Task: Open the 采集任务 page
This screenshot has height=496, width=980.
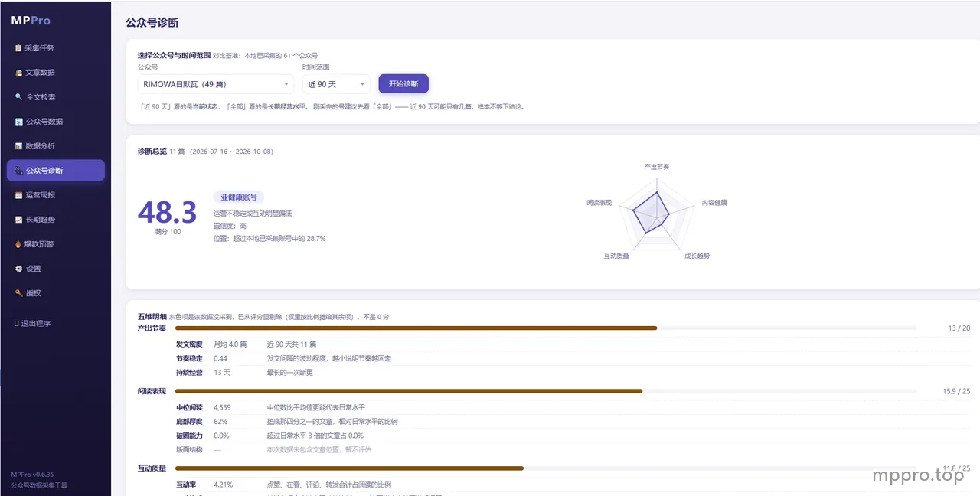Action: (x=55, y=48)
